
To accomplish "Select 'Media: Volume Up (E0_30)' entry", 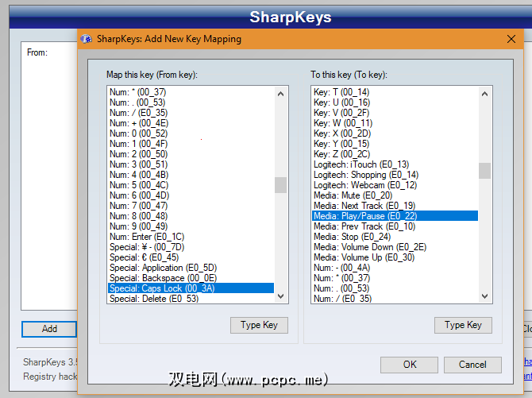I will point(395,257).
